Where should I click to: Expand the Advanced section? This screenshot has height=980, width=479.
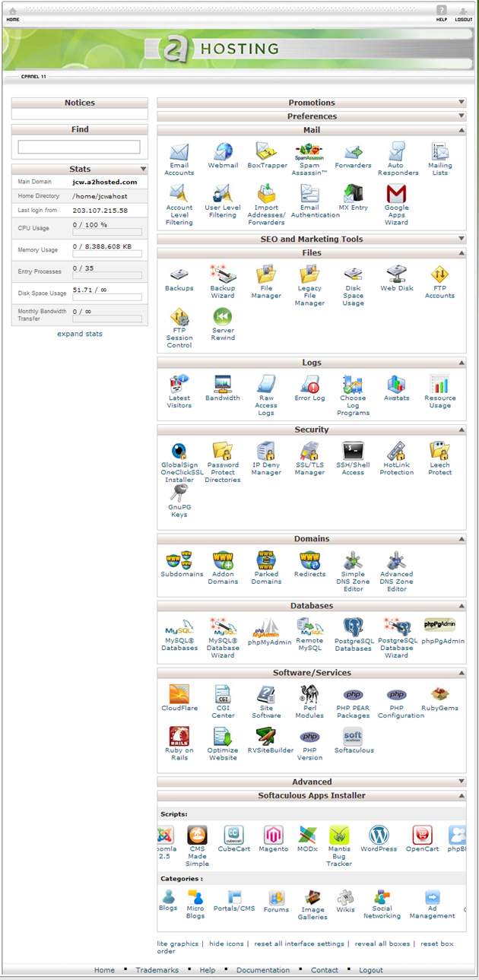(462, 782)
